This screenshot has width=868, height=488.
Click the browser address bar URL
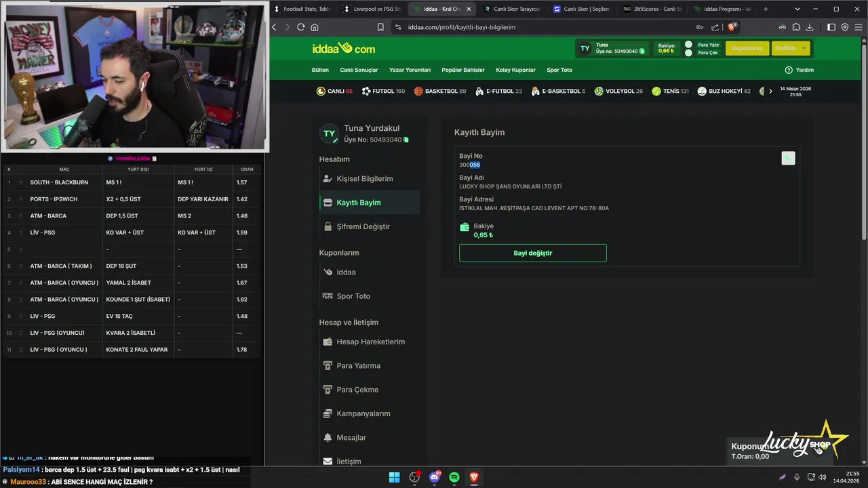click(462, 27)
